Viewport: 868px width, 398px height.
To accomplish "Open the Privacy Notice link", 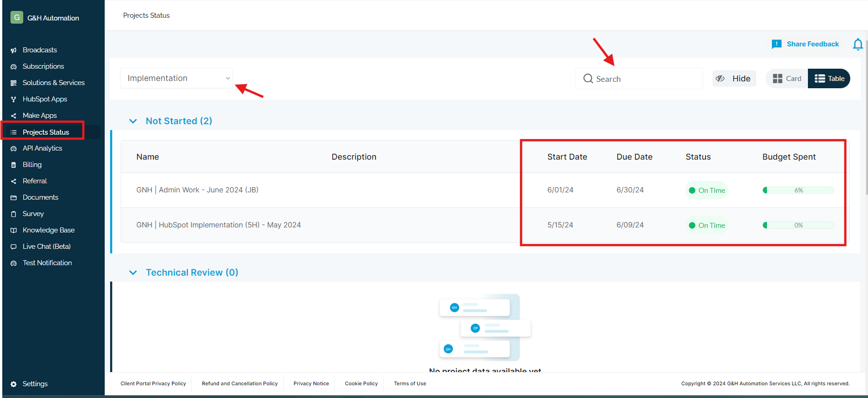I will [311, 383].
